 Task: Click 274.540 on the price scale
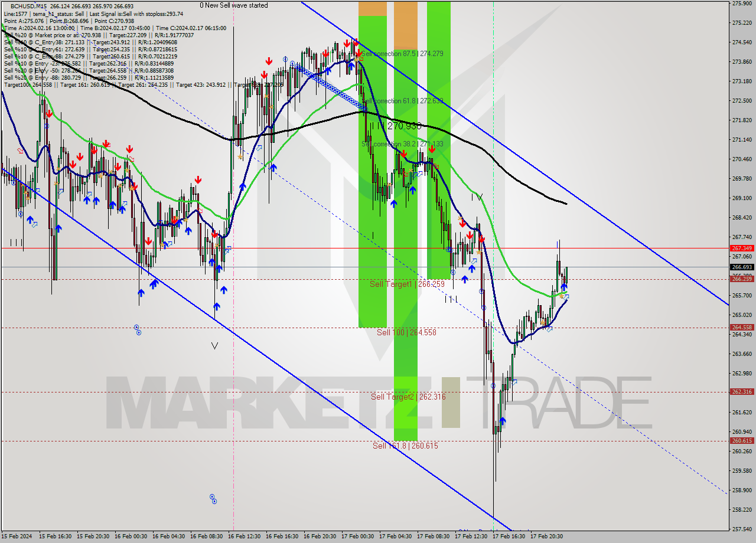click(742, 42)
